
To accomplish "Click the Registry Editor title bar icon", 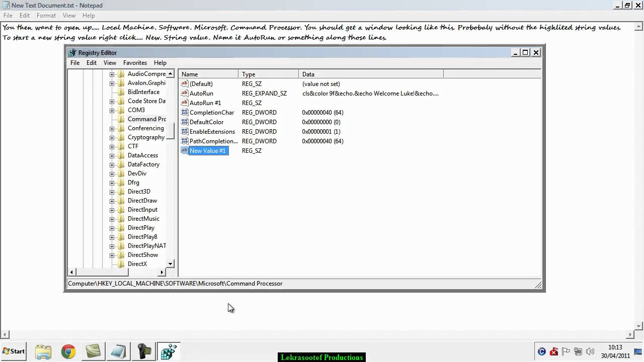I will click(72, 52).
